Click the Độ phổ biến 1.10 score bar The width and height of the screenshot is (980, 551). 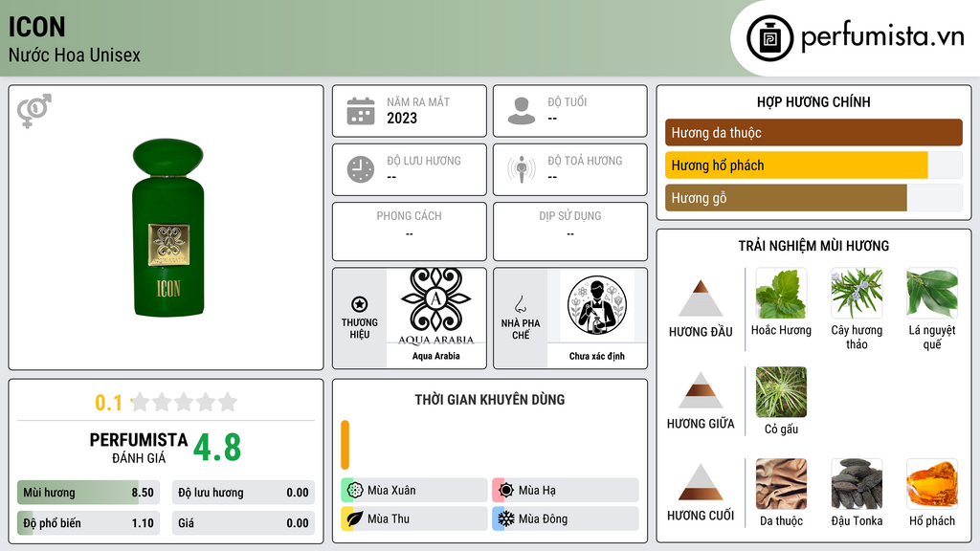point(88,523)
